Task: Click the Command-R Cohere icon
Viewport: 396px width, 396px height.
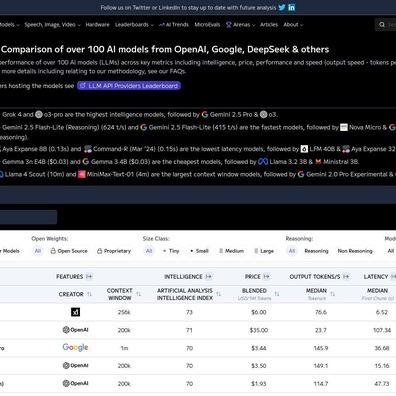Action: click(88, 149)
